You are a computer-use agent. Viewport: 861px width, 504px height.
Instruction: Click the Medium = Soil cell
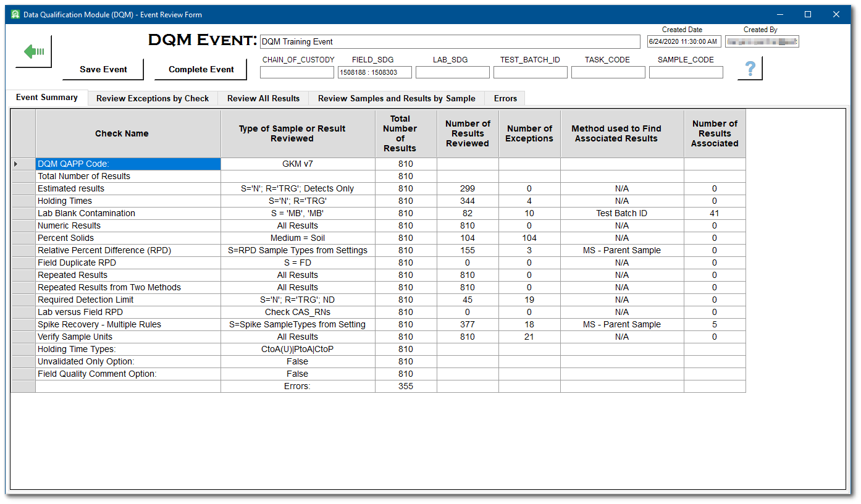coord(298,238)
